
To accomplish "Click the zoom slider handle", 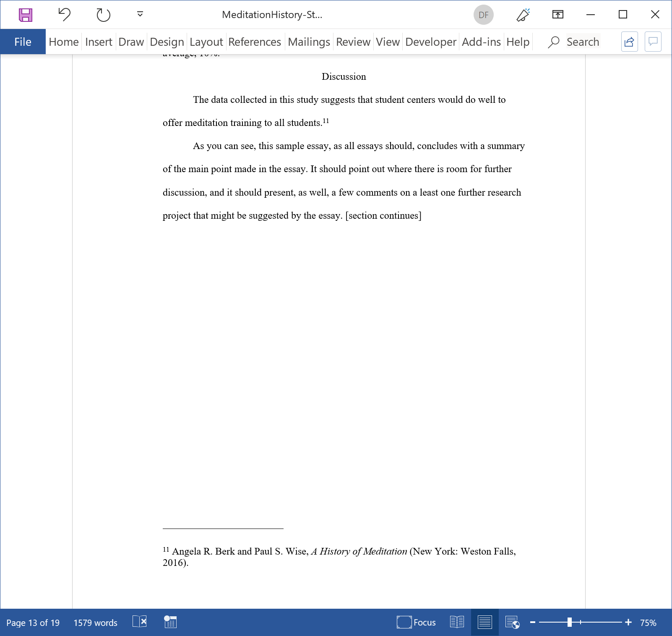I will (x=569, y=622).
